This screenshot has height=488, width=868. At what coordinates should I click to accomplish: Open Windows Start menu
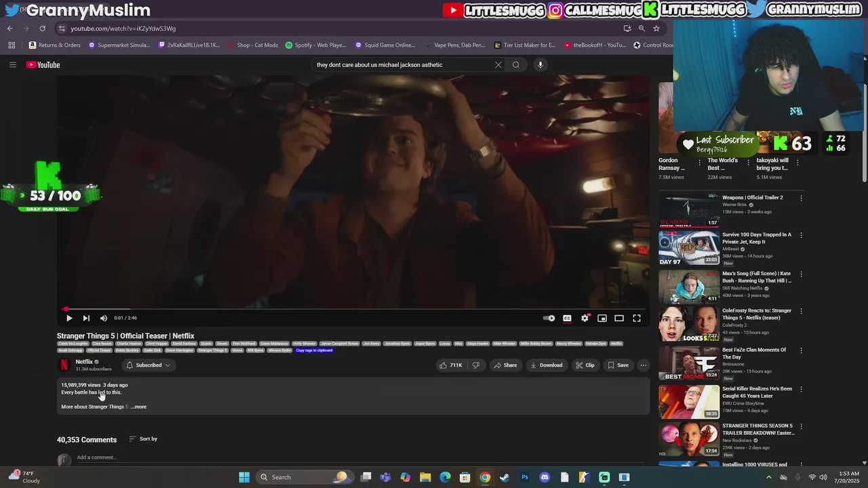tap(244, 477)
